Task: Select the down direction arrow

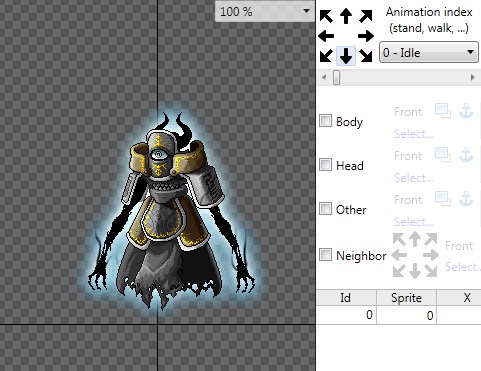Action: (346, 56)
